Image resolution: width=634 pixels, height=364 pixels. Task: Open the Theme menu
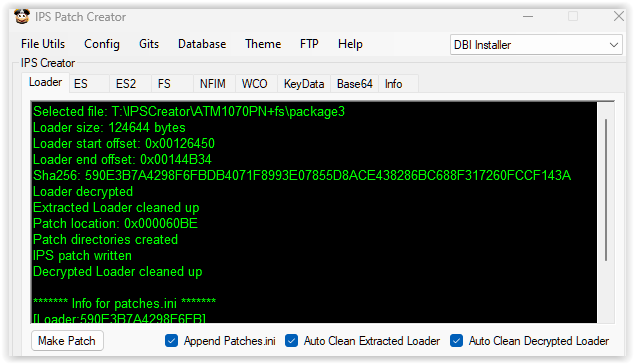tap(263, 44)
